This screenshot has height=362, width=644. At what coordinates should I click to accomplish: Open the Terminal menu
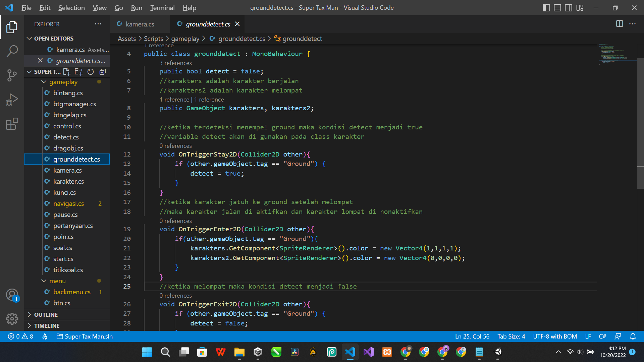click(x=162, y=8)
